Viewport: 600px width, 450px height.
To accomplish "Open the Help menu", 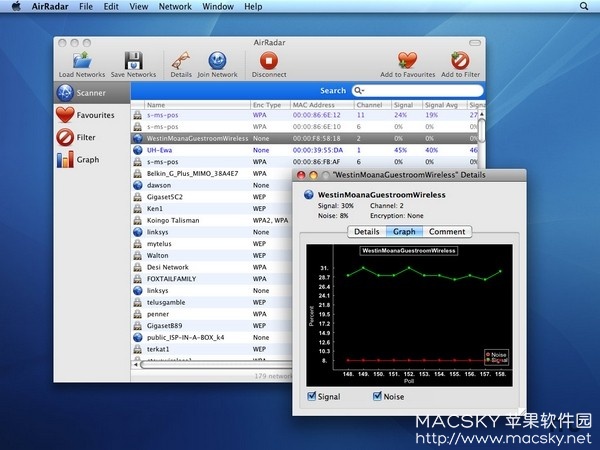I will 253,6.
